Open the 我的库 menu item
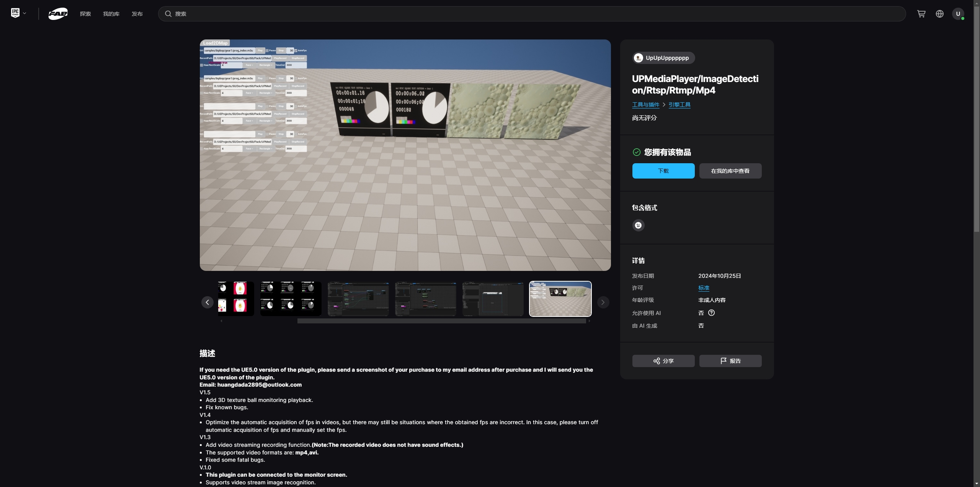Viewport: 980px width, 487px height. point(111,14)
